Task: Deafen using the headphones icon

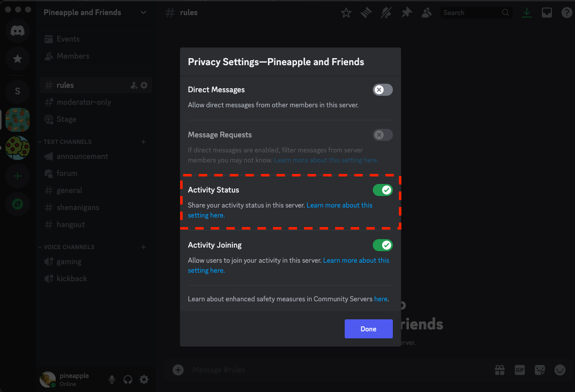Action: (128, 379)
